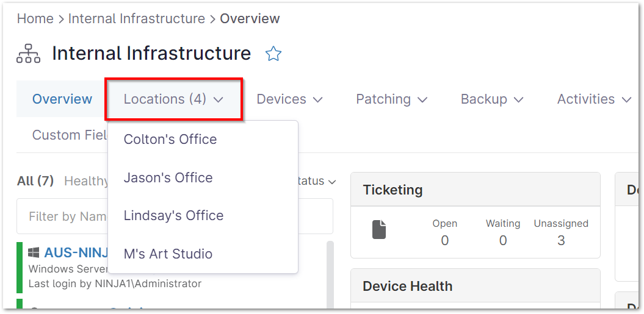Expand the Patching dropdown

coord(391,99)
